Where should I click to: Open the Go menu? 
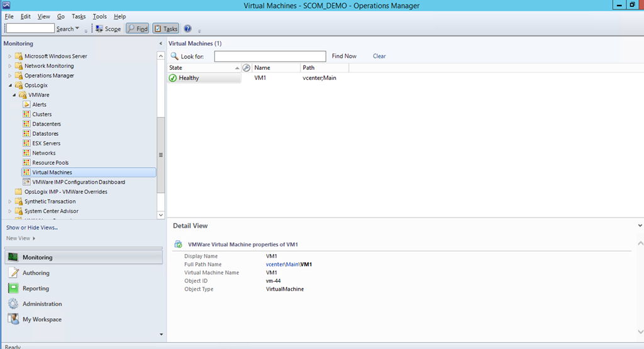pos(61,16)
